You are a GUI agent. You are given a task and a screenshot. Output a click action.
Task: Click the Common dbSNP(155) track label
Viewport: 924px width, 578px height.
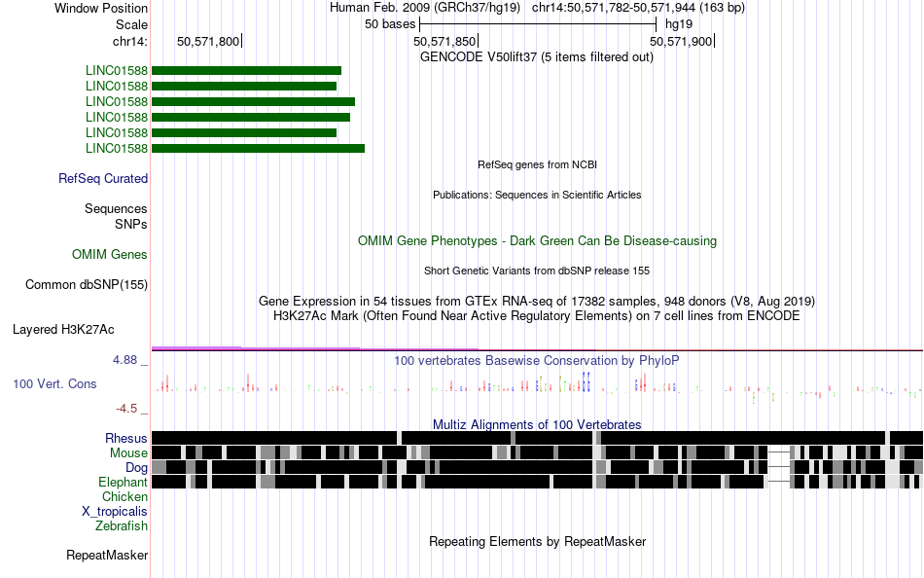coord(86,285)
